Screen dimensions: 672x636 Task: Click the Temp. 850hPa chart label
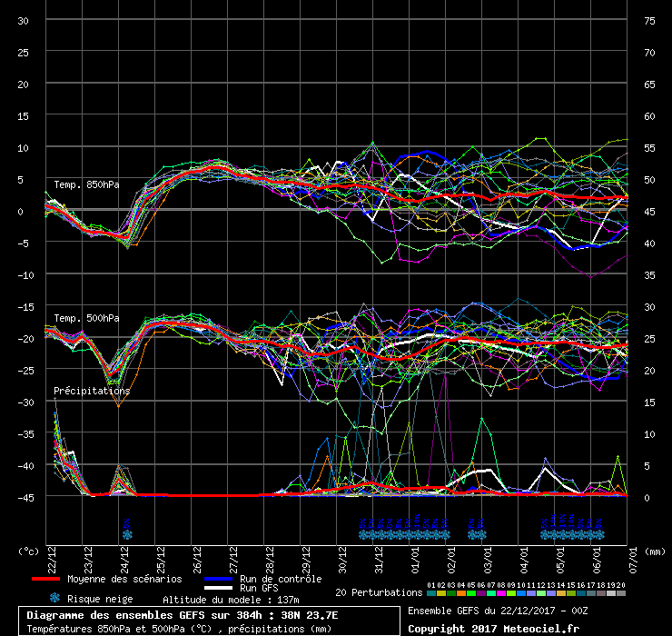point(86,184)
